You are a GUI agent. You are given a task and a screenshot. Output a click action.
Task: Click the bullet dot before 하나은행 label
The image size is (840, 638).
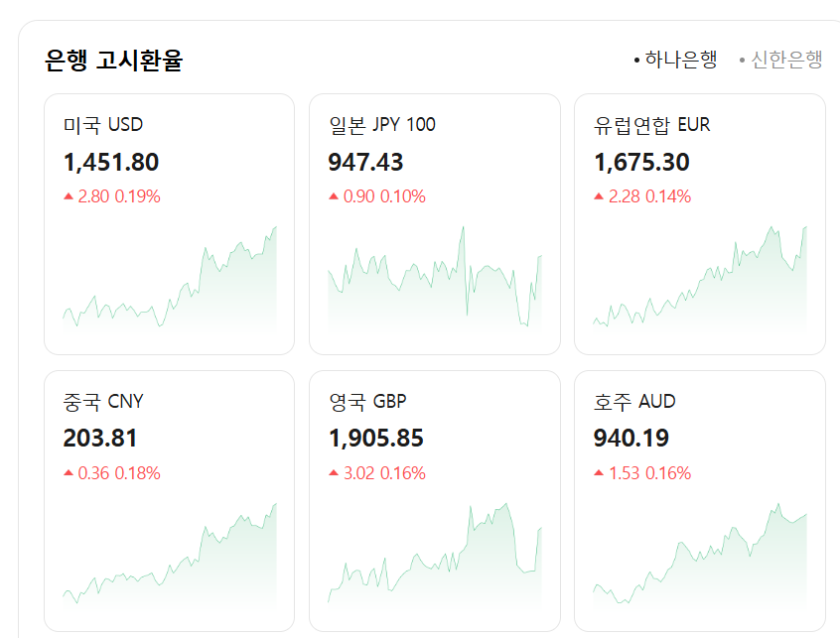pos(636,60)
